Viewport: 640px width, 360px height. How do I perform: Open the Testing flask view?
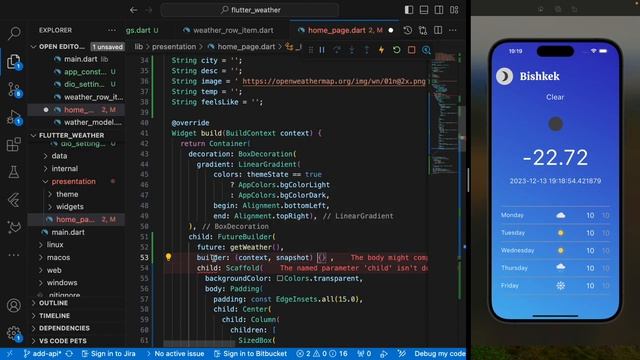14,172
